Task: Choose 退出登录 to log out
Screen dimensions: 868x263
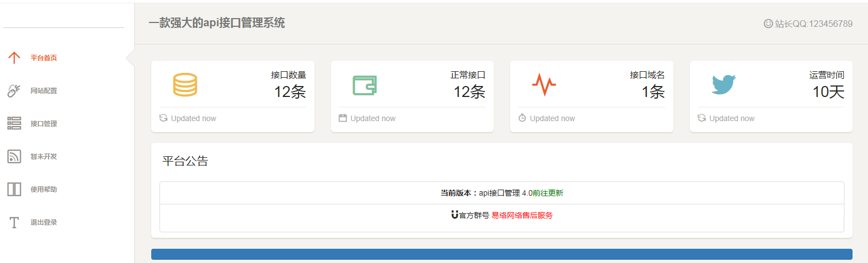Action: (44, 222)
